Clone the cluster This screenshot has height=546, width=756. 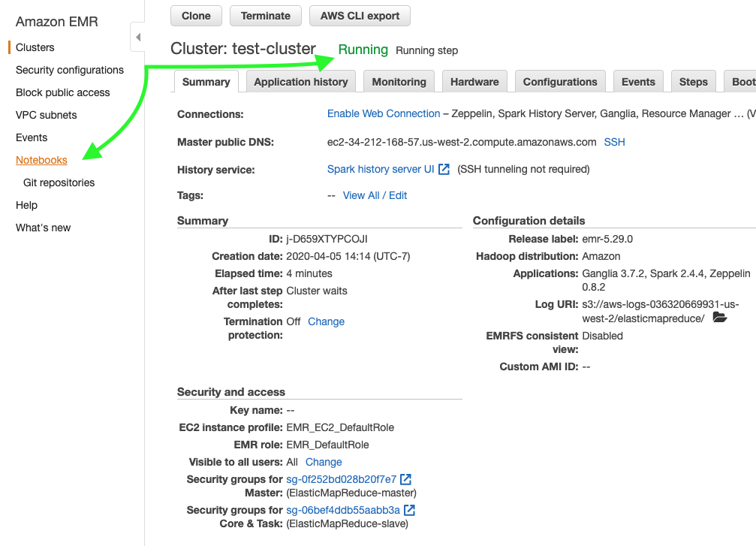point(196,16)
